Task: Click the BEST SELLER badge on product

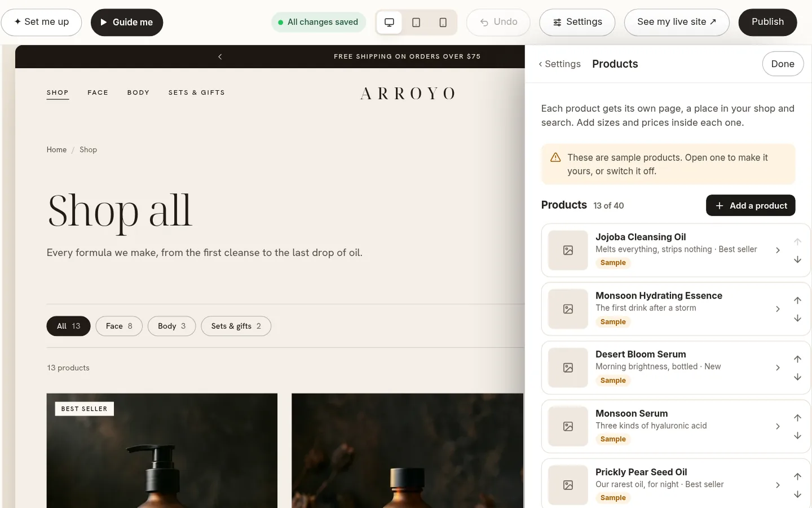Action: coord(84,409)
